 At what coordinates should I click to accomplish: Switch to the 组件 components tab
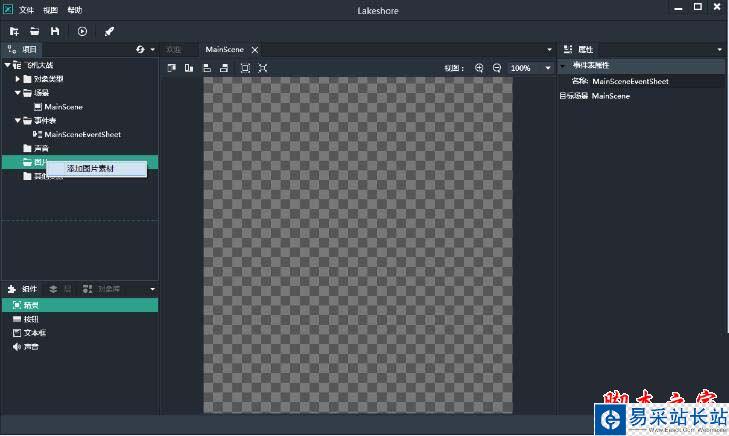[x=22, y=289]
